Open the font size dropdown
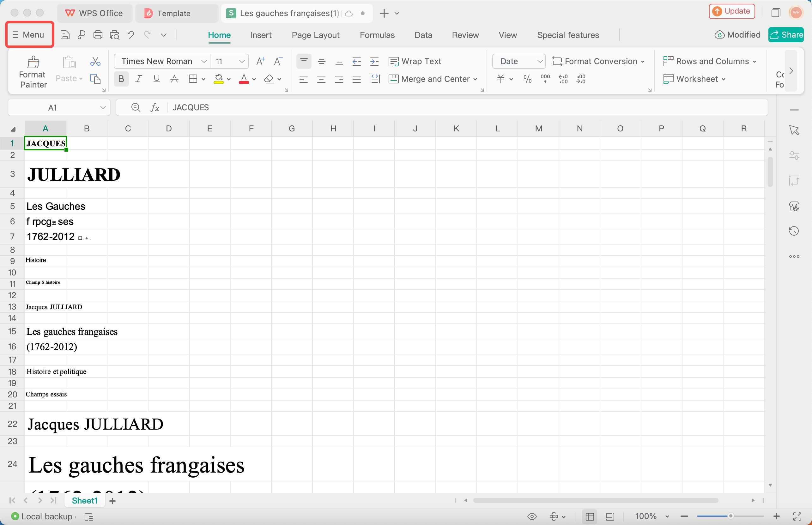Screen dimensions: 812x525 coord(242,61)
